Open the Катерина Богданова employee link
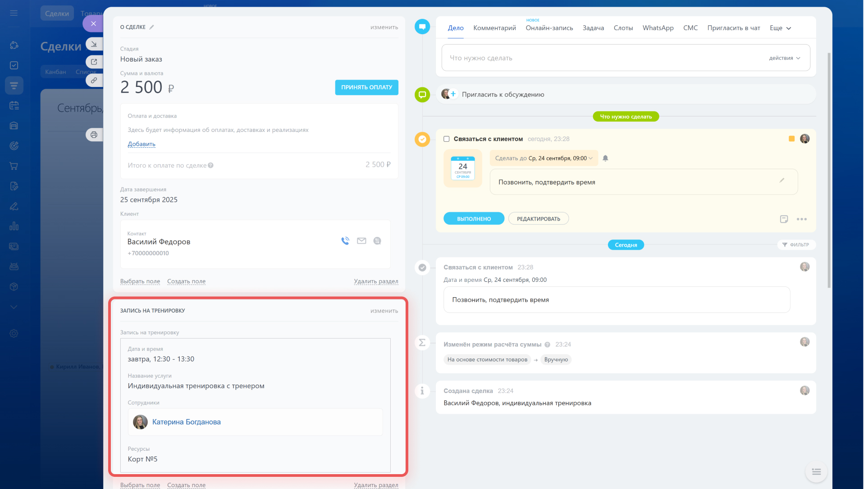The height and width of the screenshot is (489, 868). (x=186, y=422)
